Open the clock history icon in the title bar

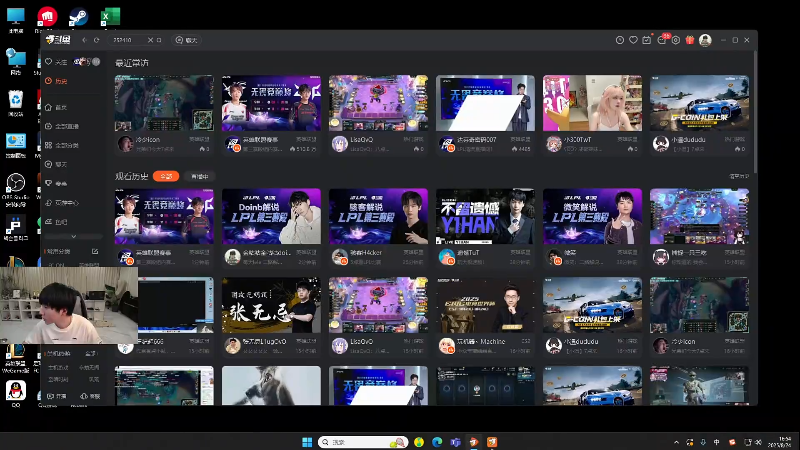tap(620, 40)
